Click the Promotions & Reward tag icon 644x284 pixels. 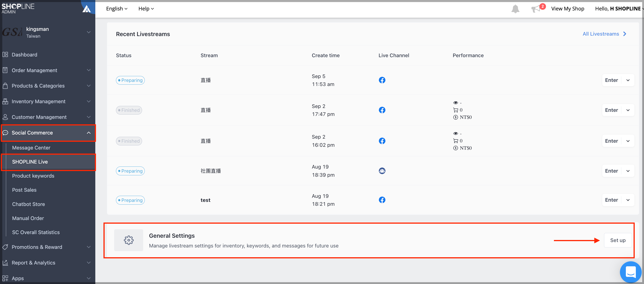click(x=5, y=247)
